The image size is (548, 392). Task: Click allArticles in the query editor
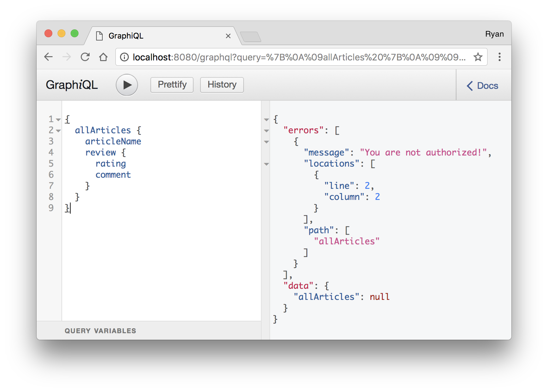(103, 130)
